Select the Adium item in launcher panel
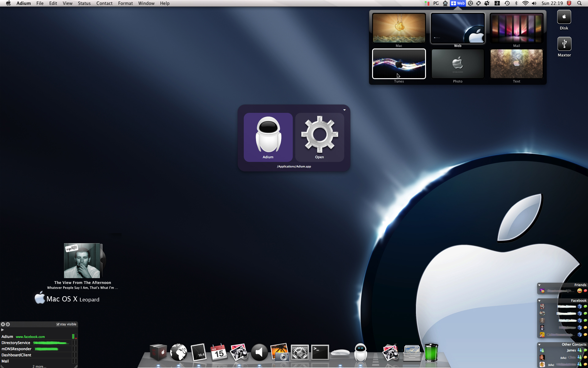Image resolution: width=588 pixels, height=368 pixels. click(268, 137)
